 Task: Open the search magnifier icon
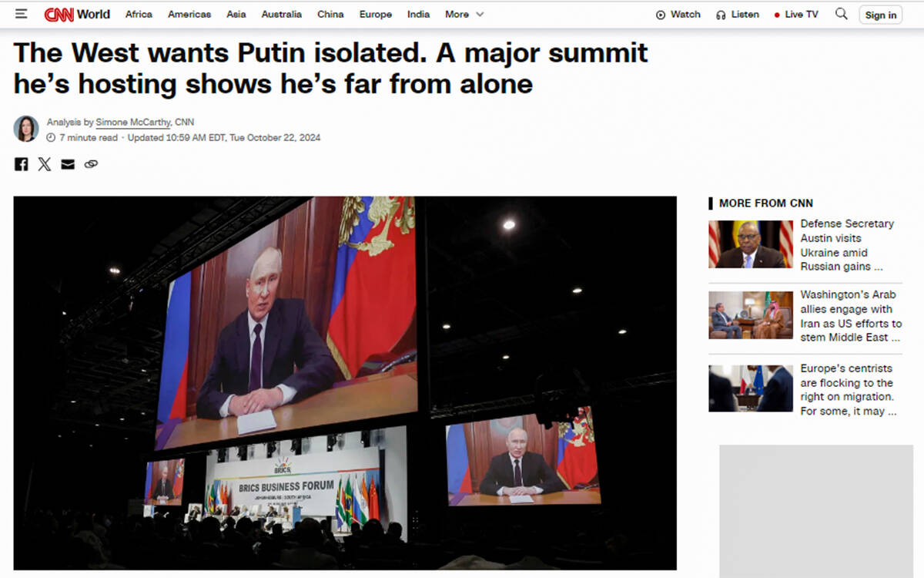coord(842,14)
